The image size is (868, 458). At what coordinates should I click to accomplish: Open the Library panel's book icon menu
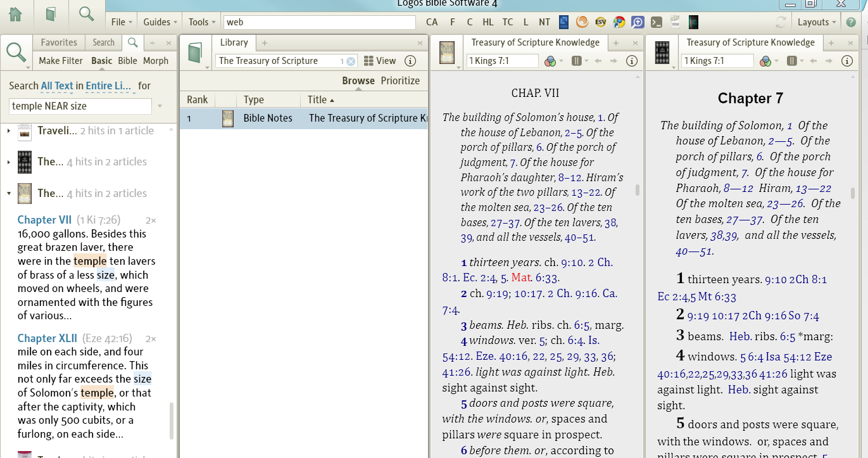click(196, 53)
